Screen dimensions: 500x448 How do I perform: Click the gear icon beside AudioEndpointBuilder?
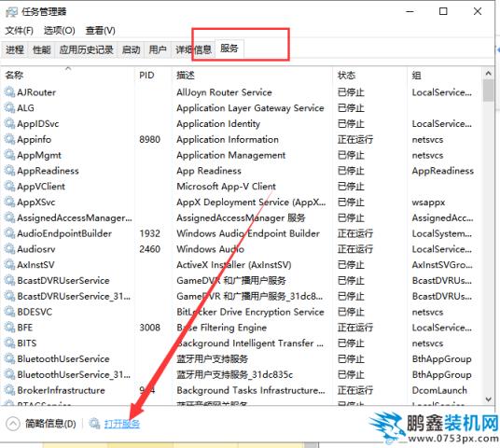[9, 233]
